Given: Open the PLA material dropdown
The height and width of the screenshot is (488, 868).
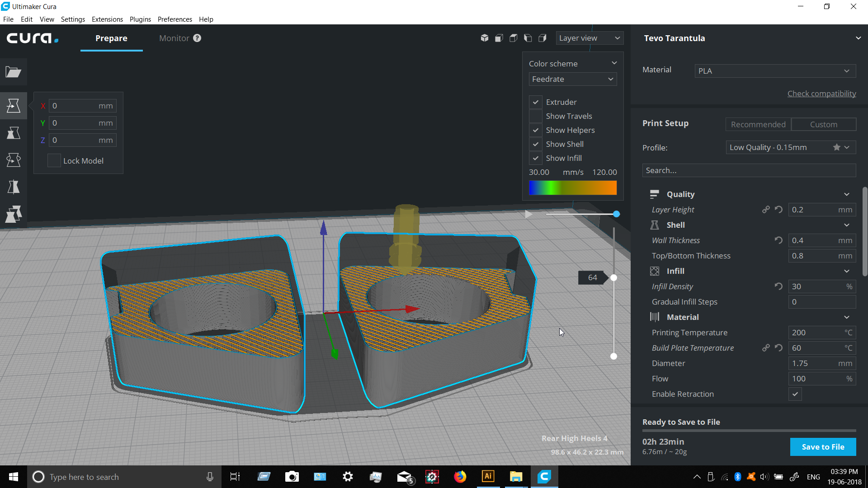Looking at the screenshot, I should 775,71.
